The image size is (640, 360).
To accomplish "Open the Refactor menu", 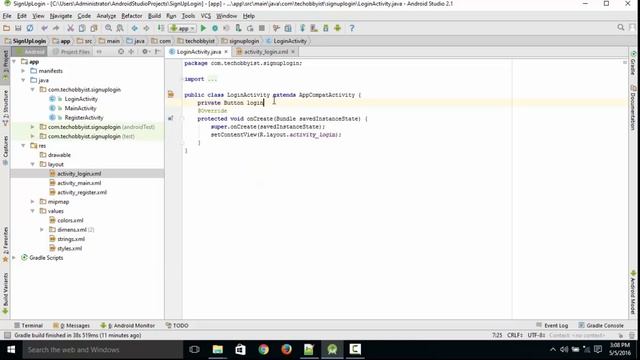I will pos(132,16).
